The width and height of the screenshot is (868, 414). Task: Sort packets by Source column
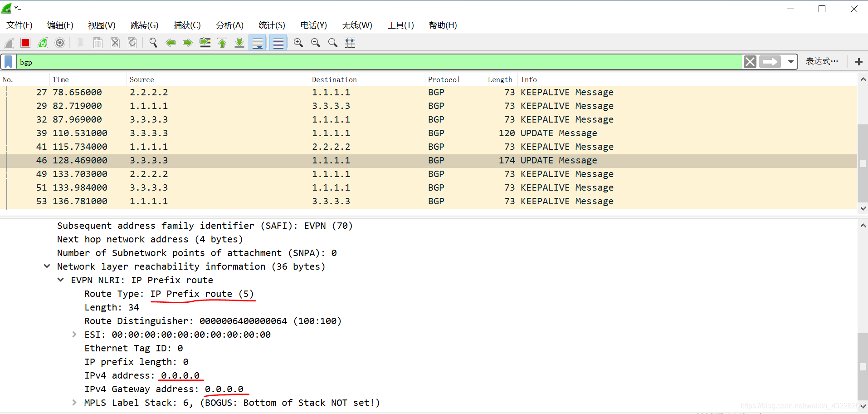(218, 79)
